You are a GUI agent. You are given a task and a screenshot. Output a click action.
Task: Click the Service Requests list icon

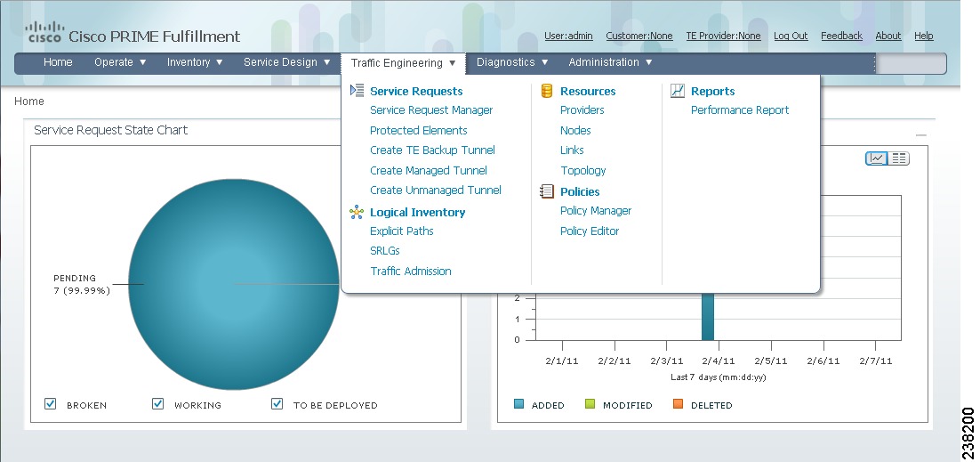click(357, 91)
